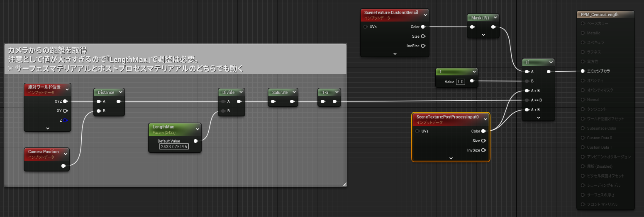
Task: Click the If node's A == B pin
Action: 527,100
